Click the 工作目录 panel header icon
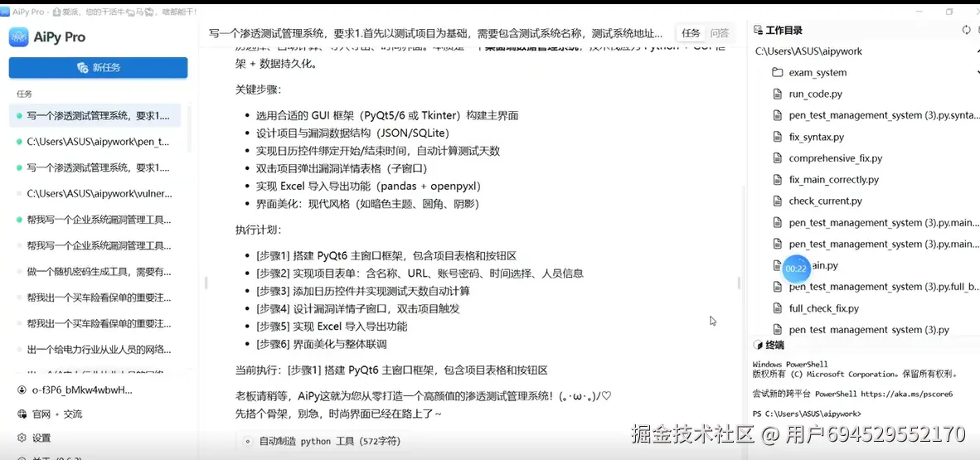This screenshot has width=980, height=460. click(759, 30)
